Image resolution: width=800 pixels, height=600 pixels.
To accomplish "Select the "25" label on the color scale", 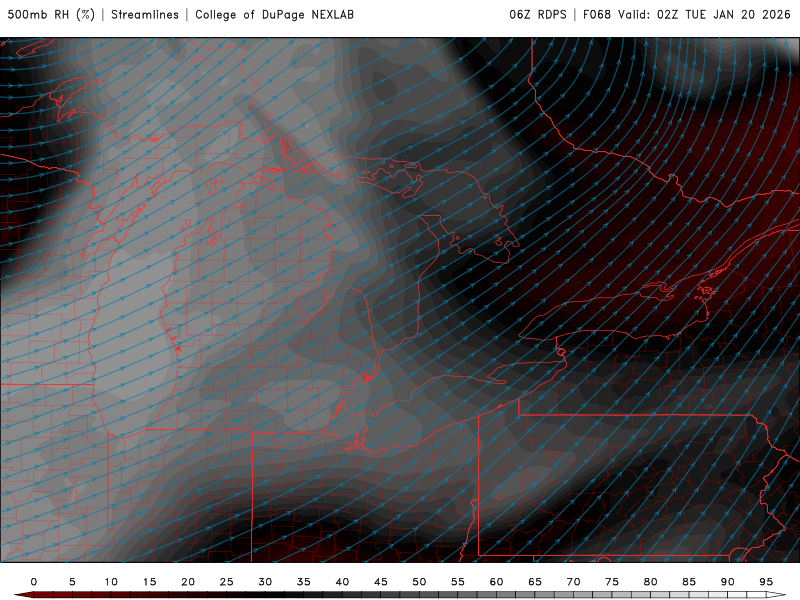I will (x=227, y=582).
